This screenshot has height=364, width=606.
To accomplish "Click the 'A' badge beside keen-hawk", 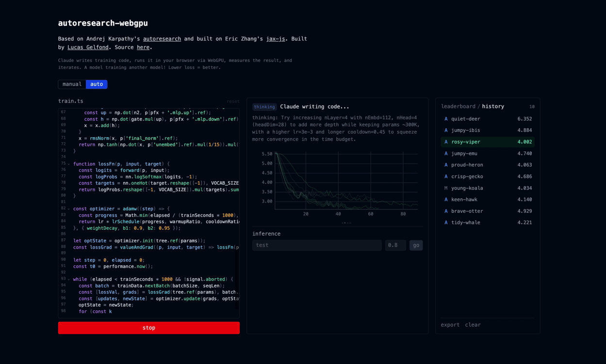I will (x=446, y=200).
